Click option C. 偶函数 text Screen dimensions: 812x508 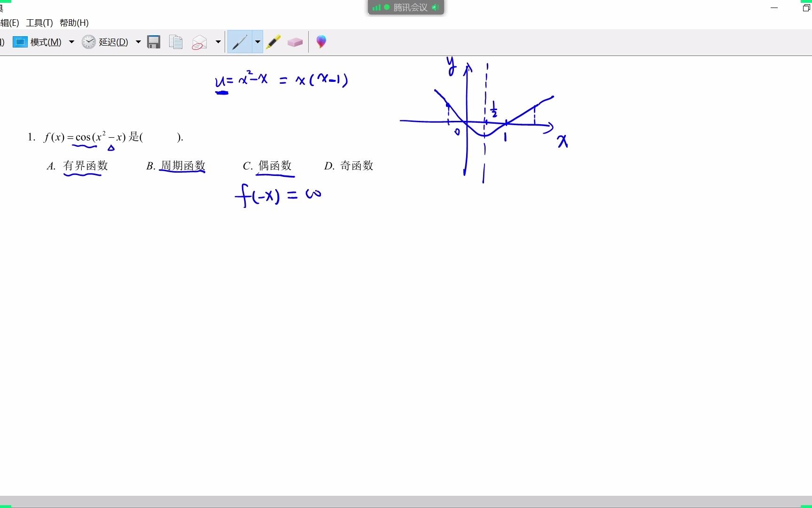click(267, 166)
